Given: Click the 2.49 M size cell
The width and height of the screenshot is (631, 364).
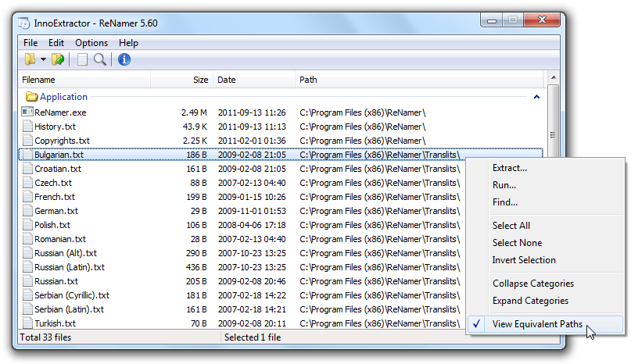Looking at the screenshot, I should pyautogui.click(x=194, y=112).
